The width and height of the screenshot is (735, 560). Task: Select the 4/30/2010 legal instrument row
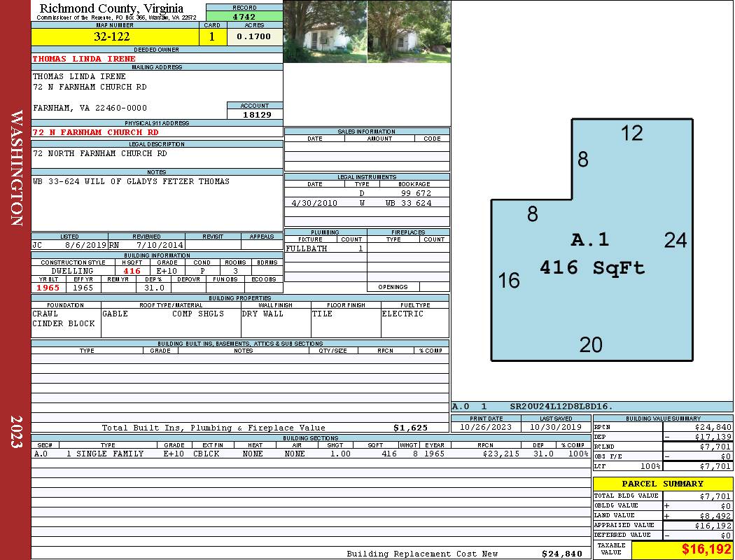pyautogui.click(x=367, y=203)
